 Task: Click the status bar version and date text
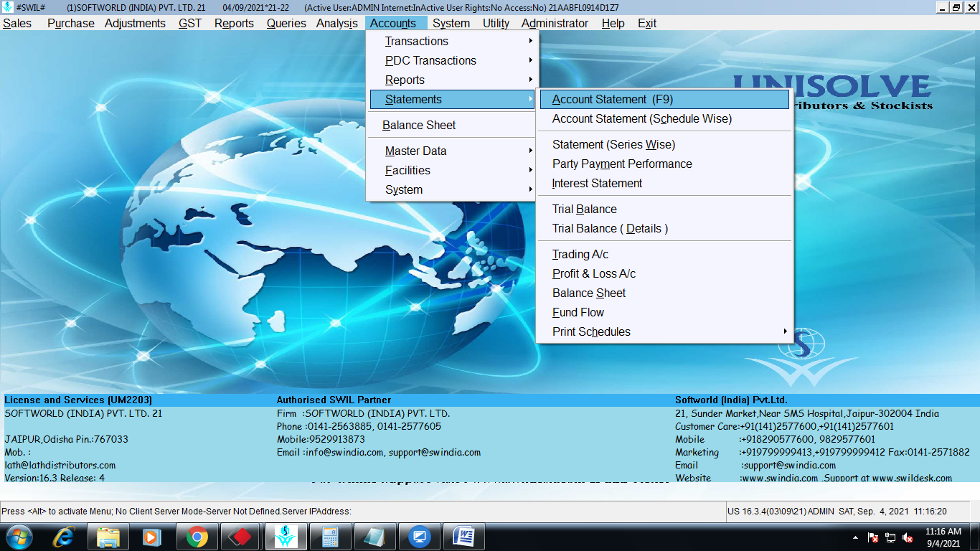pyautogui.click(x=837, y=512)
